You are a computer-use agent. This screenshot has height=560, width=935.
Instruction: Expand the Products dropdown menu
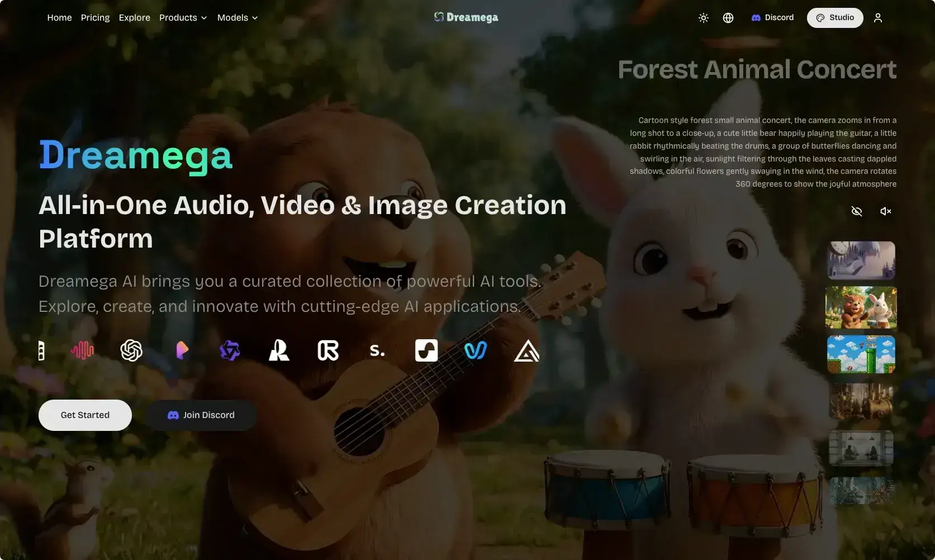coord(183,18)
